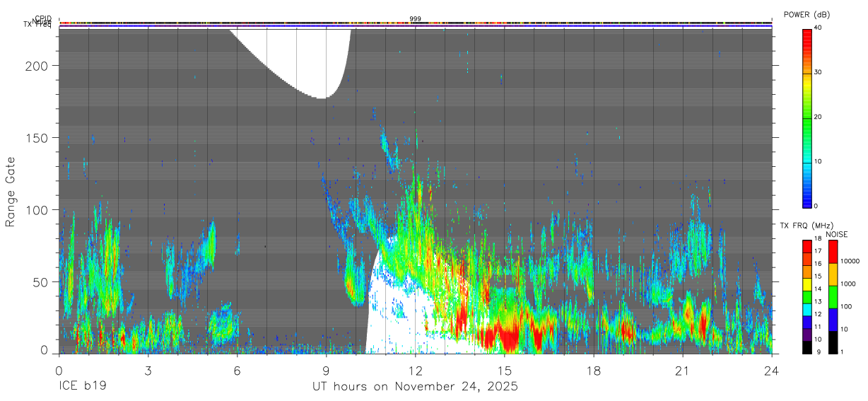Click the 24 hour x-axis tick label
Viewport: 868px width, 401px height.
pos(772,371)
